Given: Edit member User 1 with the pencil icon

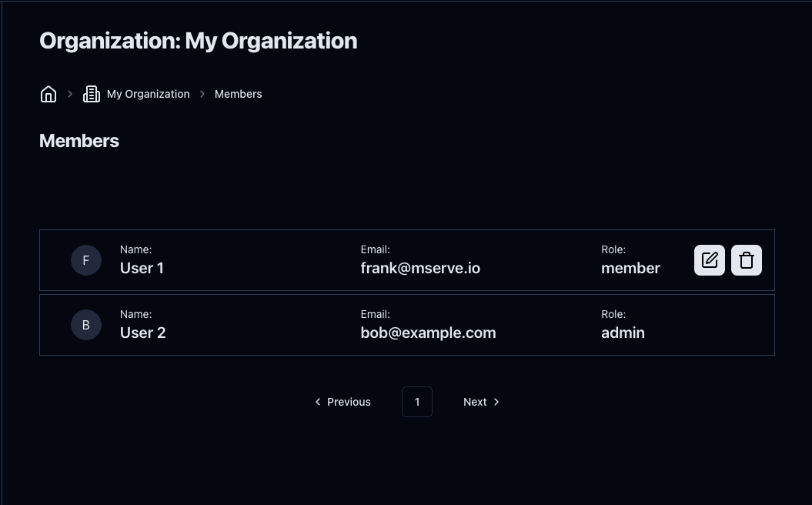Looking at the screenshot, I should (710, 260).
